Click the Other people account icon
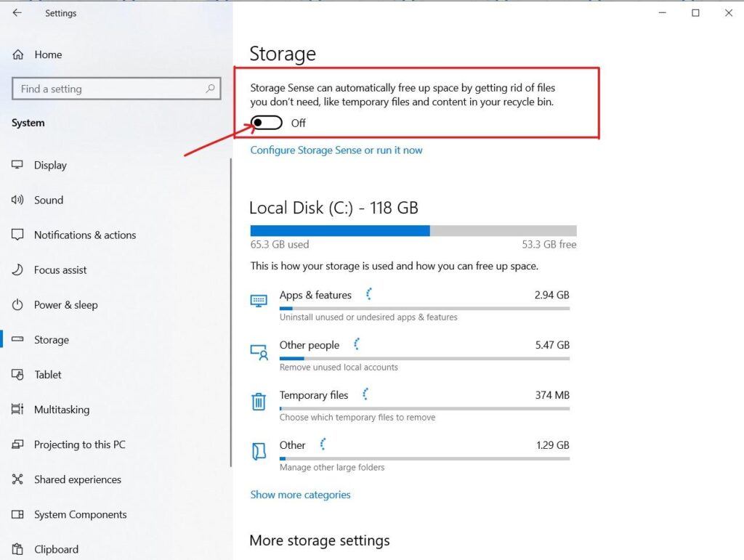The image size is (744, 560). [259, 352]
